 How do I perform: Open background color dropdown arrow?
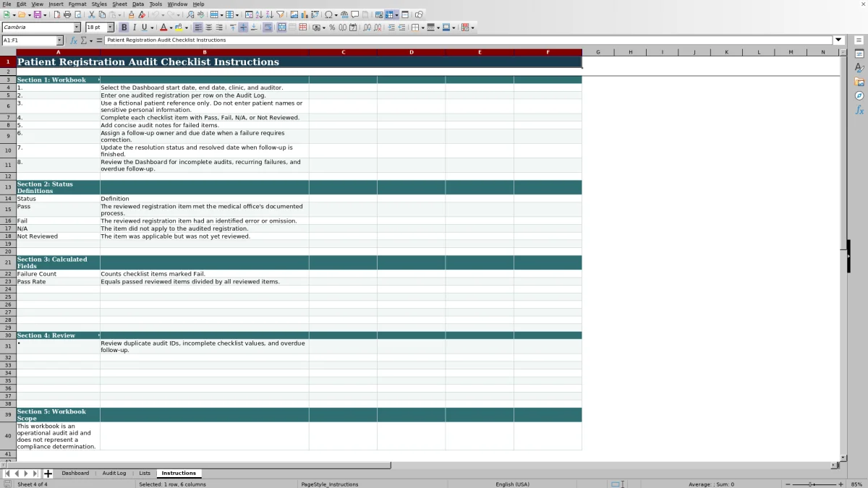[187, 27]
